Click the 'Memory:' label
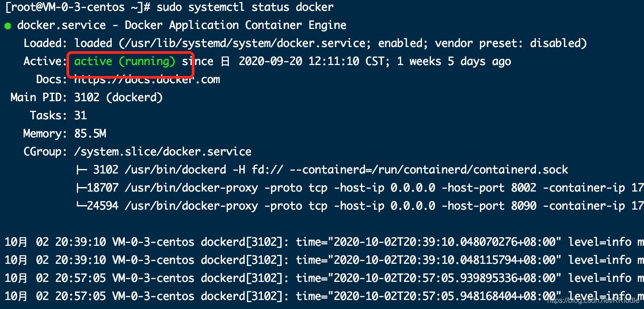The height and width of the screenshot is (309, 644). tap(45, 134)
